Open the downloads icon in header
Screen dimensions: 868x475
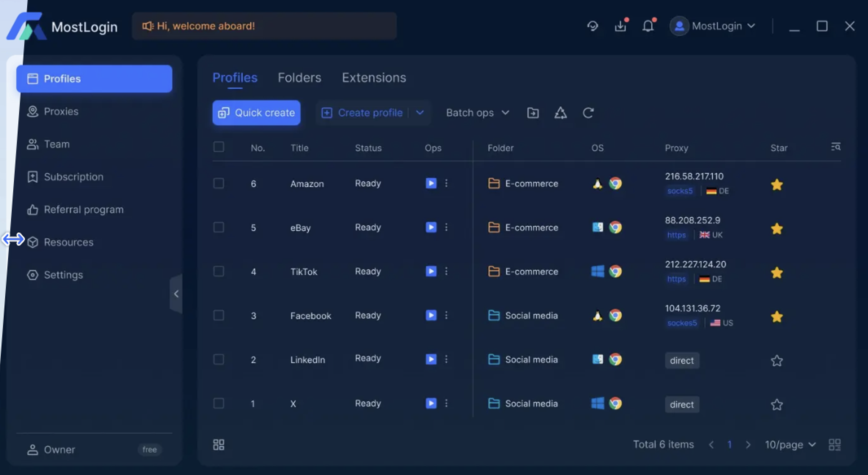point(621,26)
